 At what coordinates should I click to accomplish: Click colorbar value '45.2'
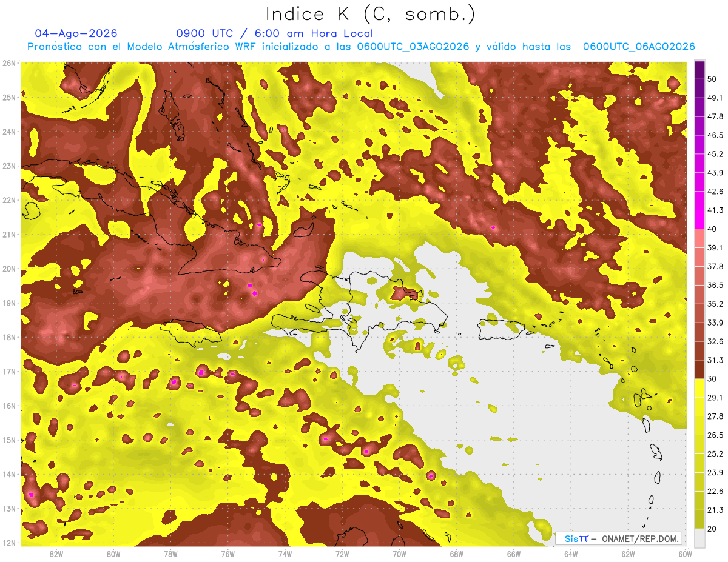[715, 154]
